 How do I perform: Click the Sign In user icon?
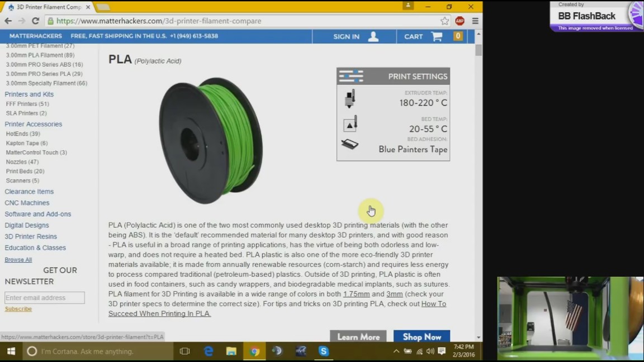point(373,36)
